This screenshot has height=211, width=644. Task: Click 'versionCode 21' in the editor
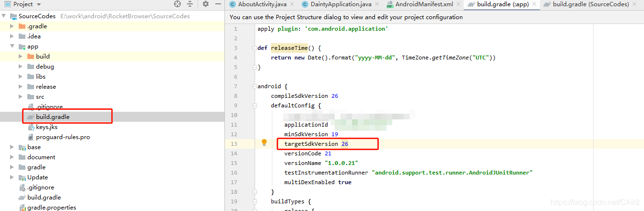point(308,153)
